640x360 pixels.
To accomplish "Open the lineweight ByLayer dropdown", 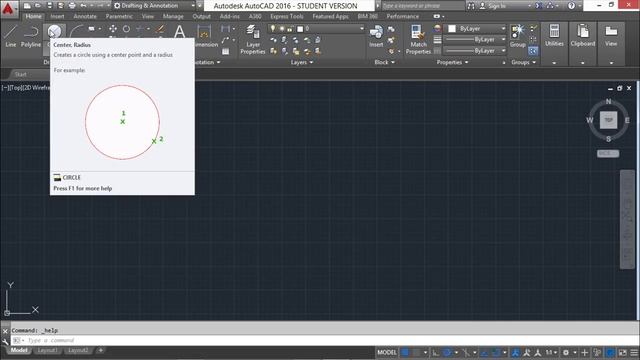I will pyautogui.click(x=476, y=40).
